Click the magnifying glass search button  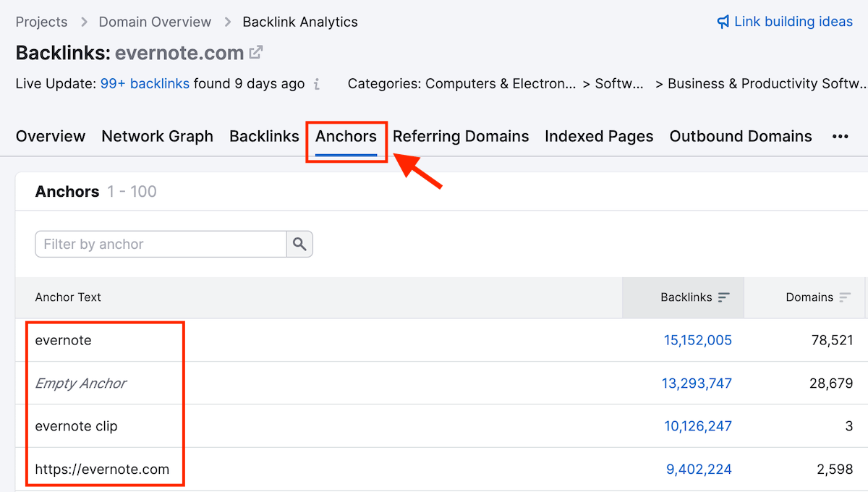[299, 245]
